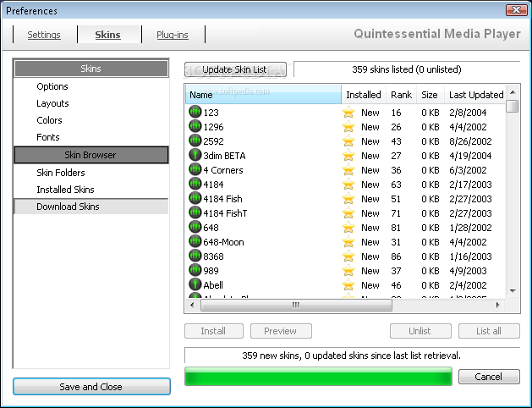The height and width of the screenshot is (408, 532).
Task: Click the Preview button
Action: [281, 331]
